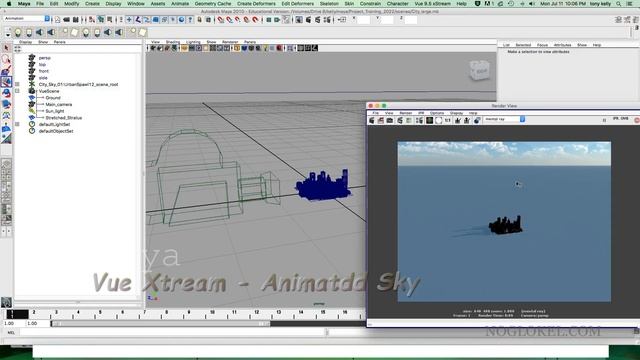Screen dimensions: 640x360
Task: Expand City_Sky_01 scene root node
Action: (x=18, y=84)
